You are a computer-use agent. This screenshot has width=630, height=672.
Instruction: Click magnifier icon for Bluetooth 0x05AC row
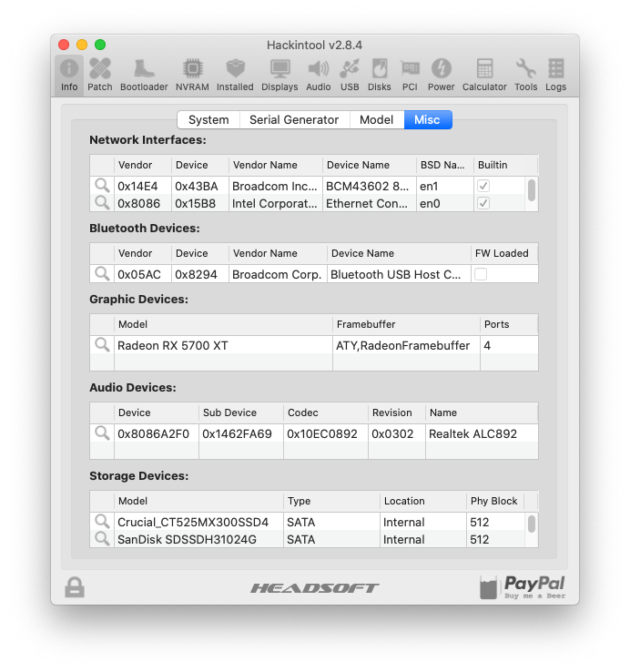pos(102,273)
